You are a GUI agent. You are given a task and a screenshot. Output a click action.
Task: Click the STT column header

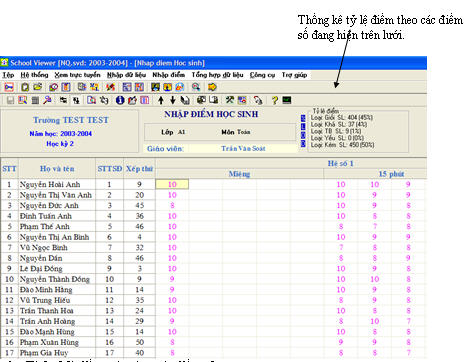tap(9, 169)
